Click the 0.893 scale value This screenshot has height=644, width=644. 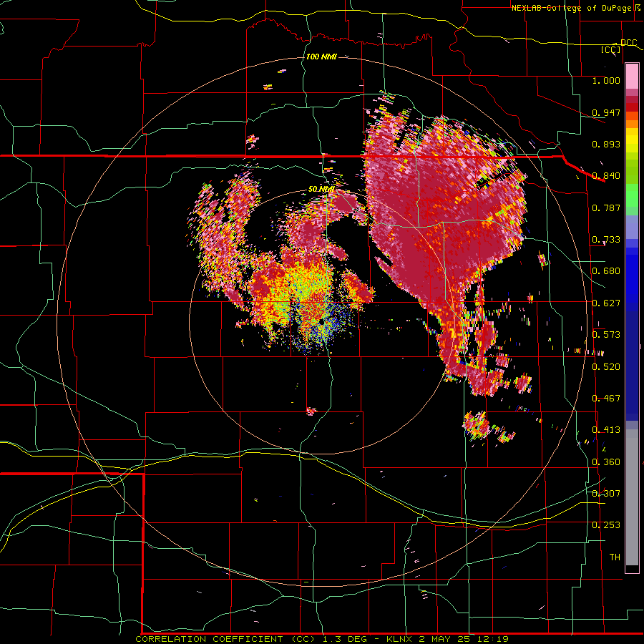[x=606, y=144]
